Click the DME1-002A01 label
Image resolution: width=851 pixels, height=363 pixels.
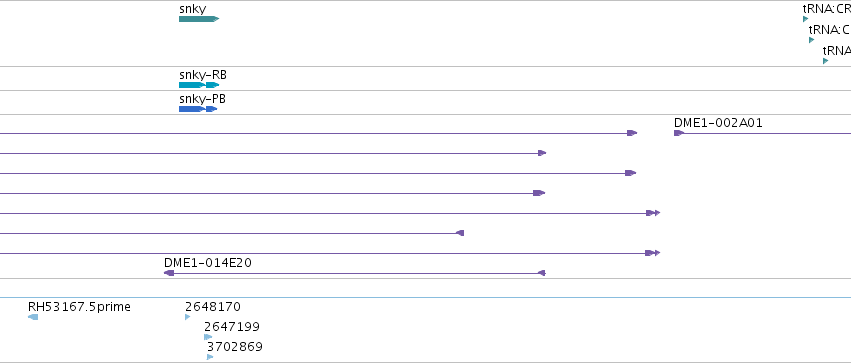[x=718, y=123]
